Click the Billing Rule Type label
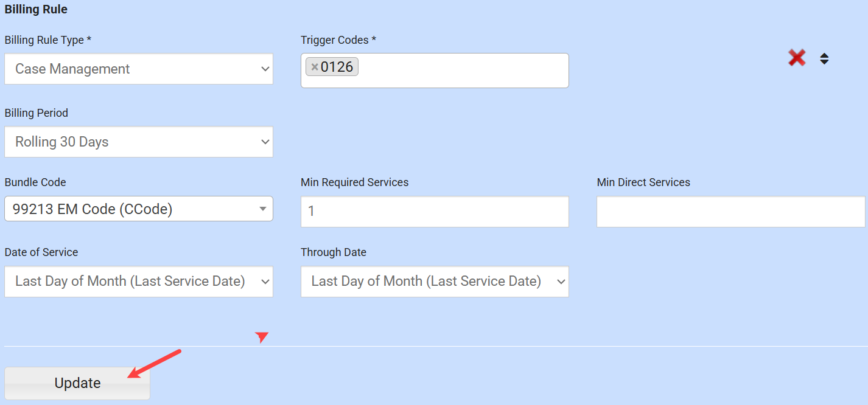 48,40
